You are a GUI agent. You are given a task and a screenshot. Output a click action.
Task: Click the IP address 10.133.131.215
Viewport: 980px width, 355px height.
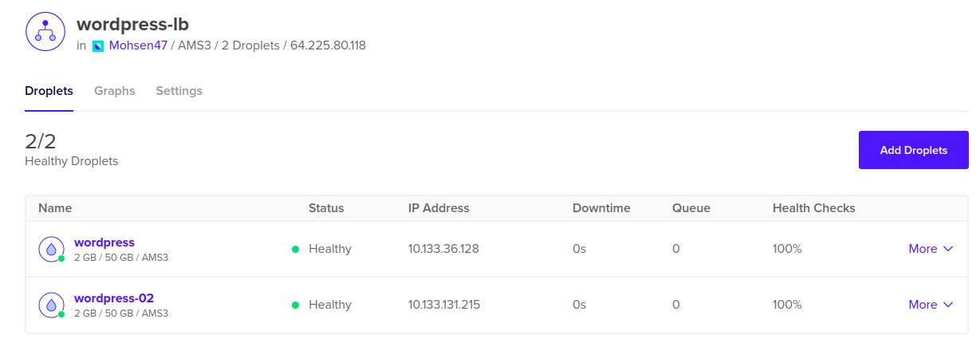coord(444,305)
